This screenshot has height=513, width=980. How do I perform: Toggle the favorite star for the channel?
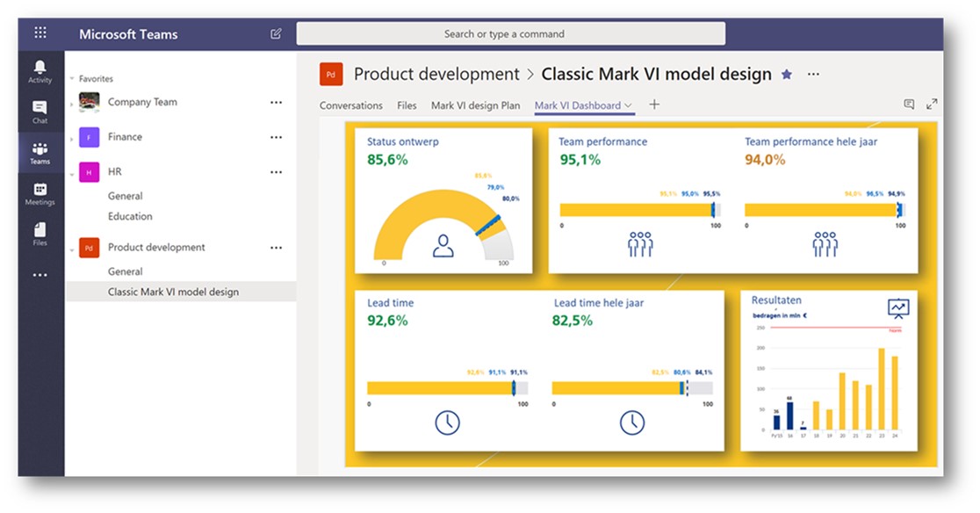point(787,75)
